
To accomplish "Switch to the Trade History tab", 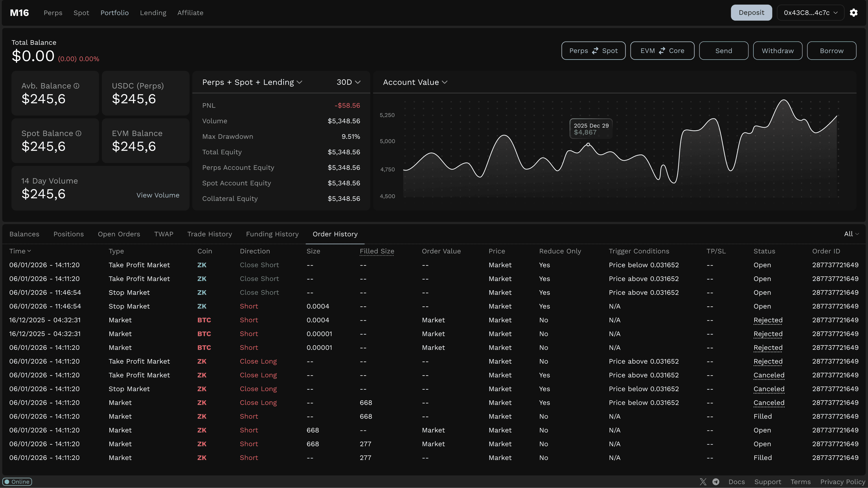I will point(209,234).
